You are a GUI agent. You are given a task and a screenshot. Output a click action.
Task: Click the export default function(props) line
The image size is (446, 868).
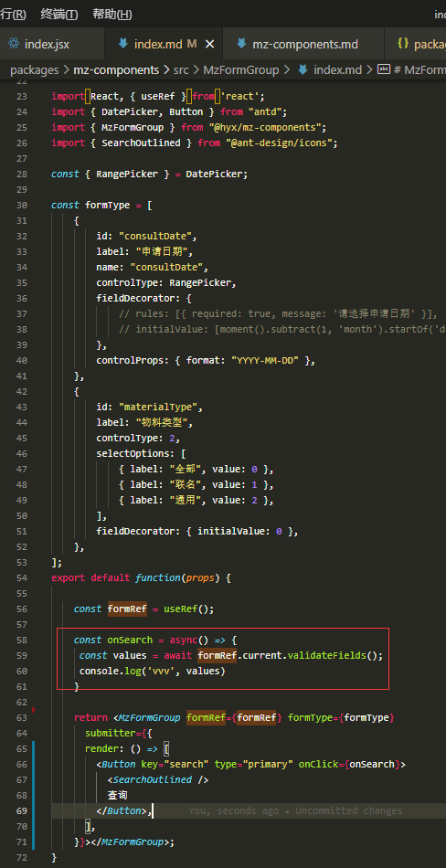point(142,578)
